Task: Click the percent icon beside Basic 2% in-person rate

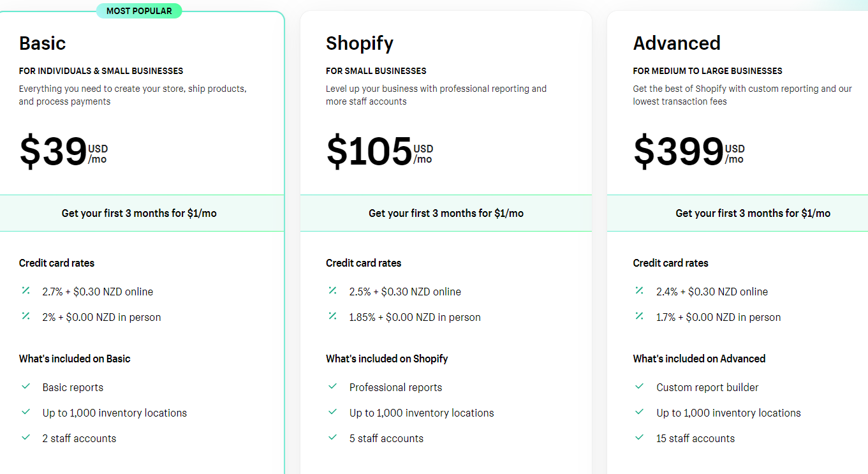Action: 26,316
